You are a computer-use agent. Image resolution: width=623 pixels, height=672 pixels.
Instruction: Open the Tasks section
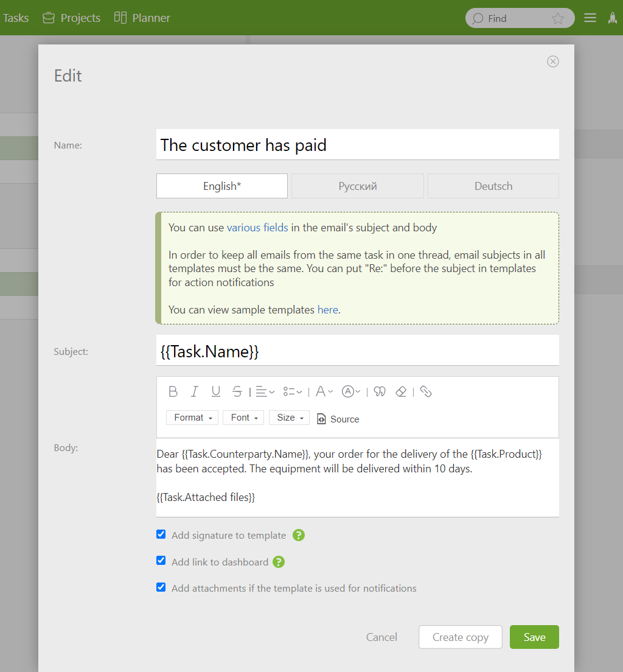[15, 18]
